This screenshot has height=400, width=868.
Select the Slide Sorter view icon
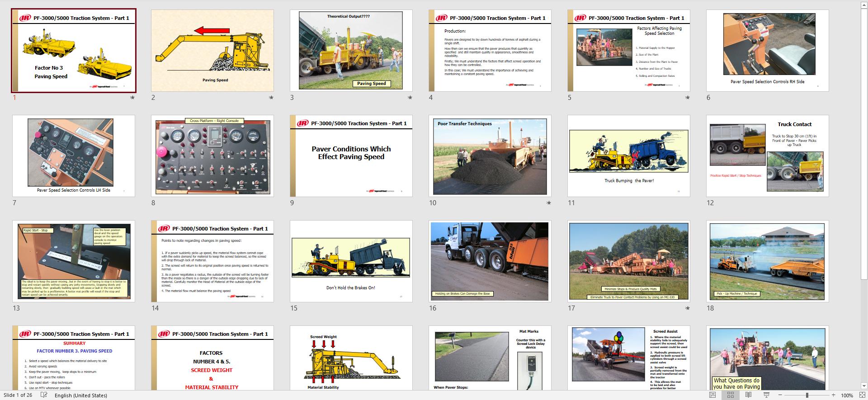730,395
